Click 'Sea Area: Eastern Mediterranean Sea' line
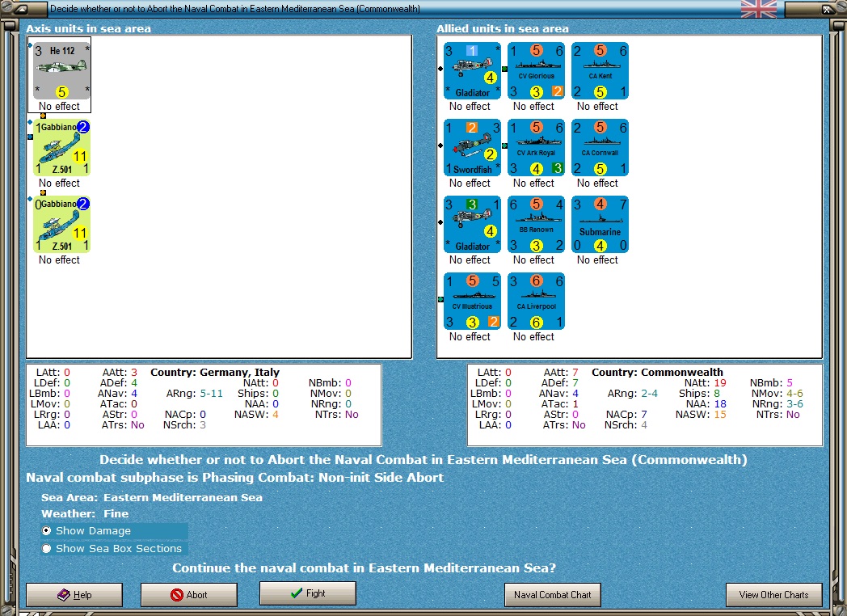 point(152,498)
